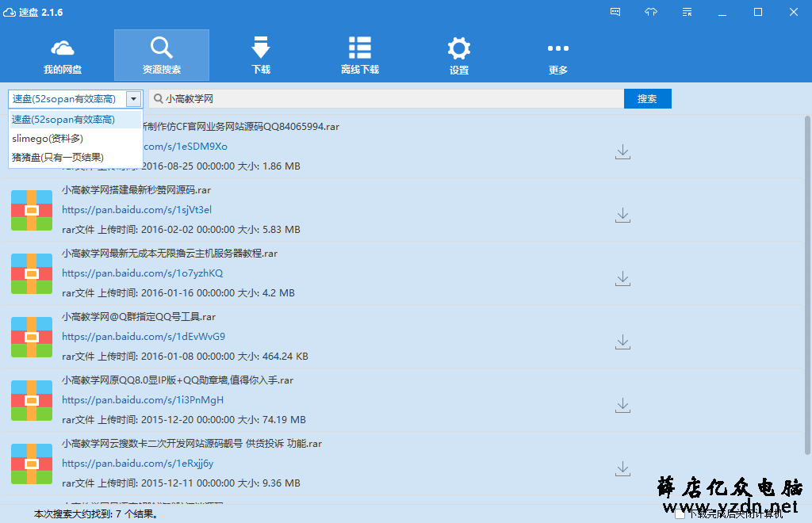Viewport: 812px width, 523px height.
Task: Click the 速盘 cloud logo in title bar
Action: click(10, 12)
